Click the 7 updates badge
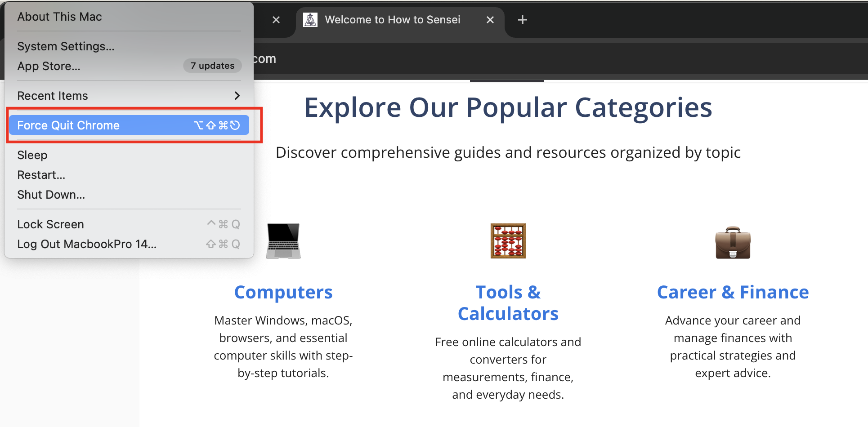The height and width of the screenshot is (427, 868). (212, 66)
